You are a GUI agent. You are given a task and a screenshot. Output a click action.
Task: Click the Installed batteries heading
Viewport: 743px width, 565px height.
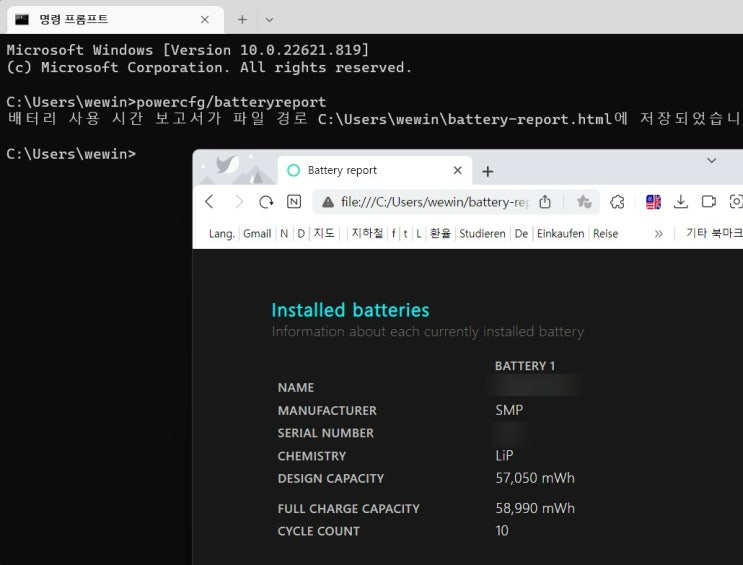(350, 310)
